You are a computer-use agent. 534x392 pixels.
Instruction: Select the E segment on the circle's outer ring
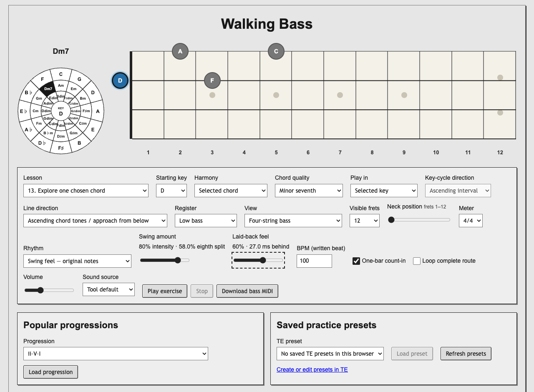pos(93,129)
